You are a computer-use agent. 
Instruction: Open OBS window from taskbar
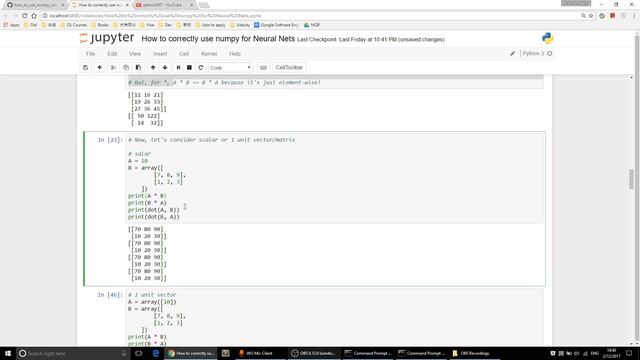(x=313, y=353)
